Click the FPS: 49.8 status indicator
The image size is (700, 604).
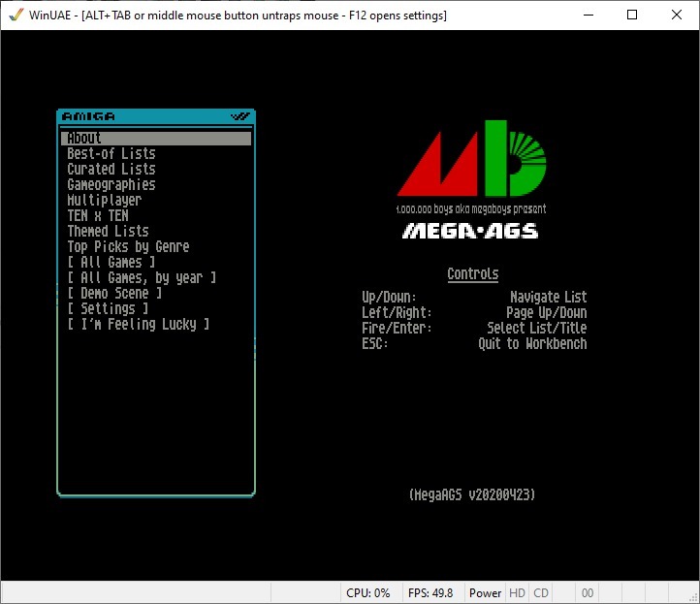point(430,592)
